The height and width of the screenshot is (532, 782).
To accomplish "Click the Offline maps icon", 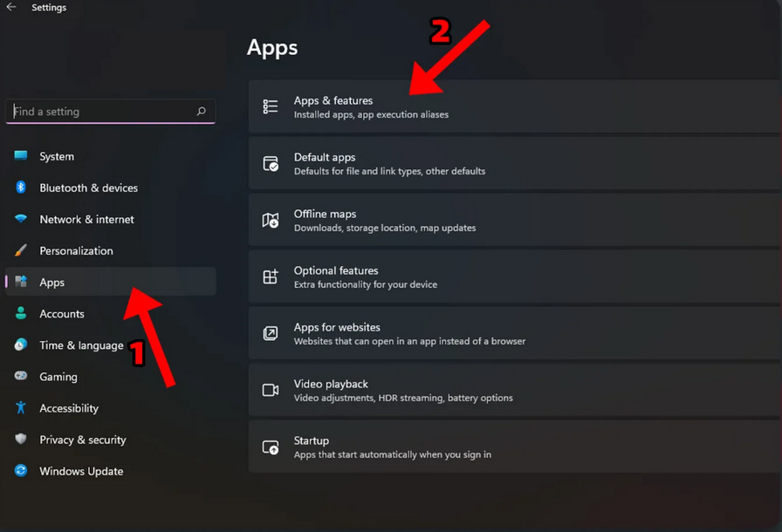I will (x=271, y=221).
